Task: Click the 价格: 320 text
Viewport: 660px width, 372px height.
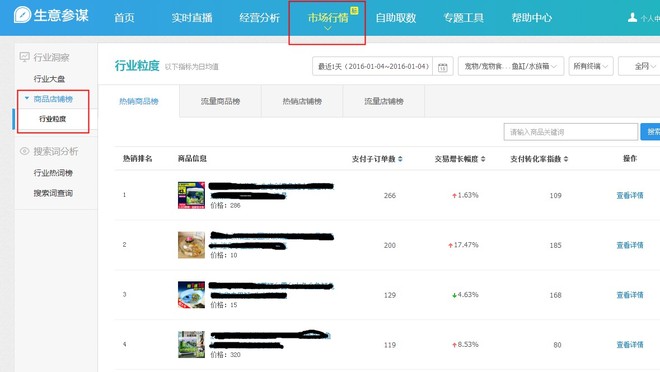Action: tap(225, 355)
